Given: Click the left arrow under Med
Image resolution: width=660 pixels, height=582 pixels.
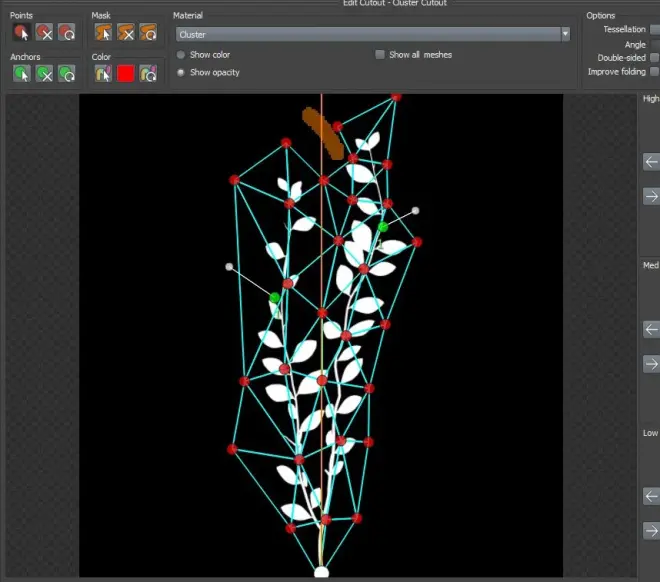Looking at the screenshot, I should coord(651,330).
